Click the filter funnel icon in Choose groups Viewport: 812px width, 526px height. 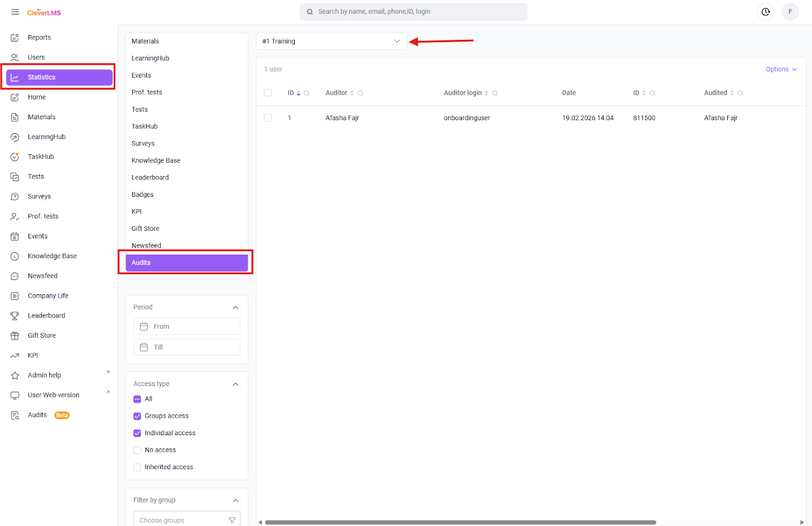click(232, 520)
